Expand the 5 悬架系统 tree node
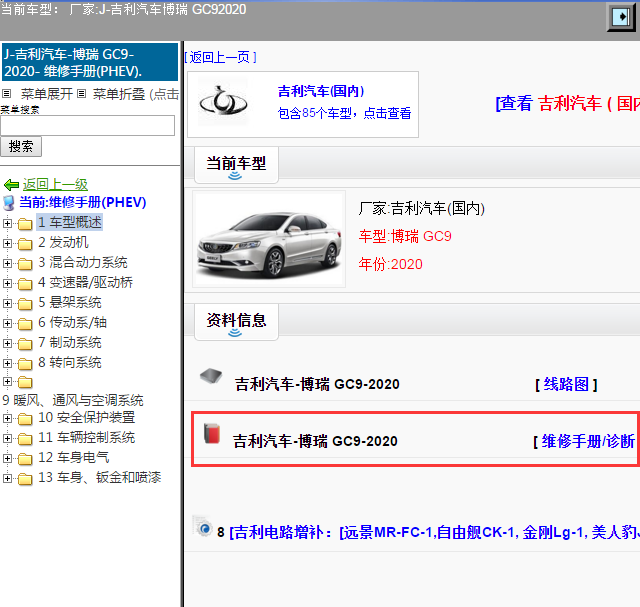This screenshot has width=640, height=607. click(7, 303)
